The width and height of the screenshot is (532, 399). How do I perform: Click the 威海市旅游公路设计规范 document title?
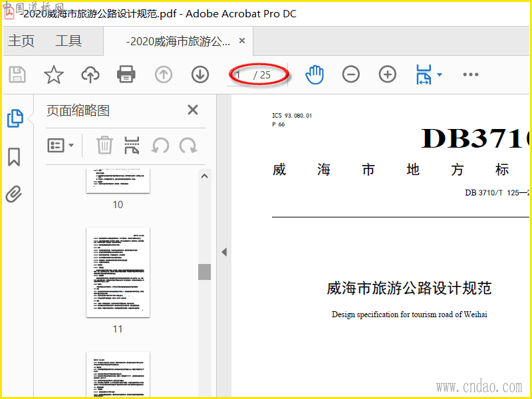[x=409, y=288]
